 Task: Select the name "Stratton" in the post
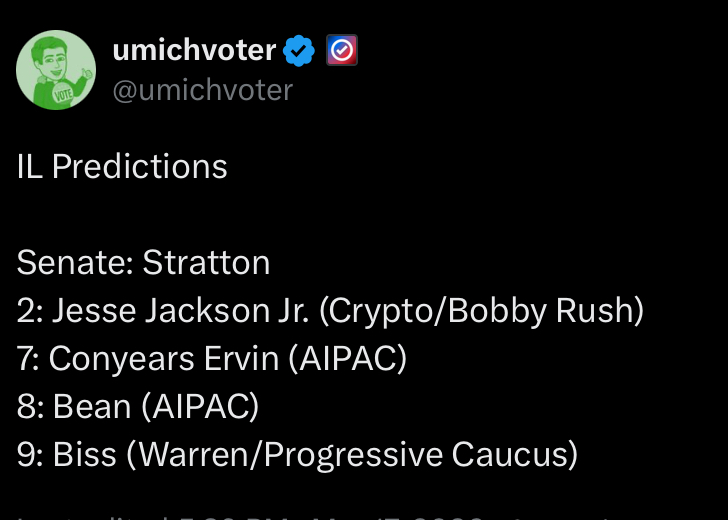(206, 262)
